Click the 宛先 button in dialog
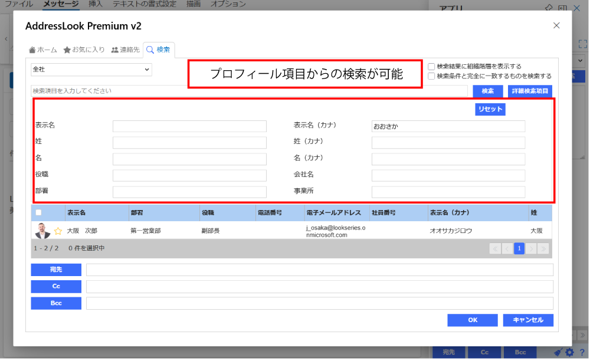The image size is (590, 364). [x=56, y=270]
